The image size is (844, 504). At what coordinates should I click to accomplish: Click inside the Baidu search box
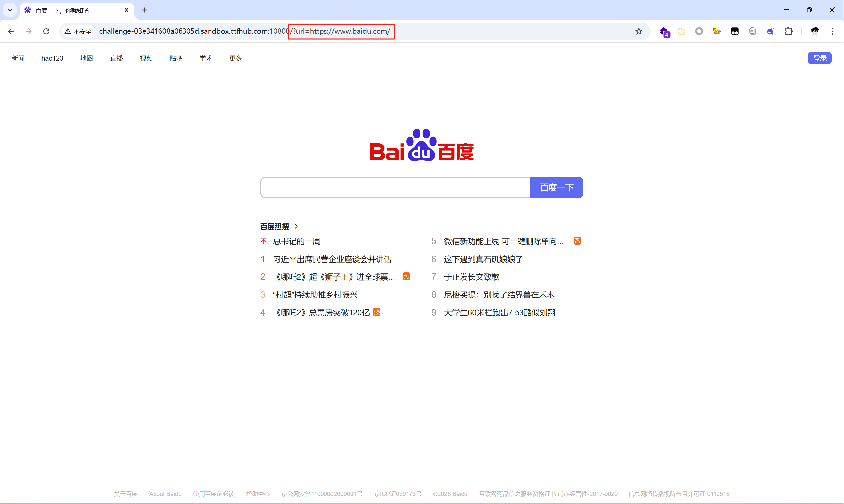pyautogui.click(x=395, y=187)
